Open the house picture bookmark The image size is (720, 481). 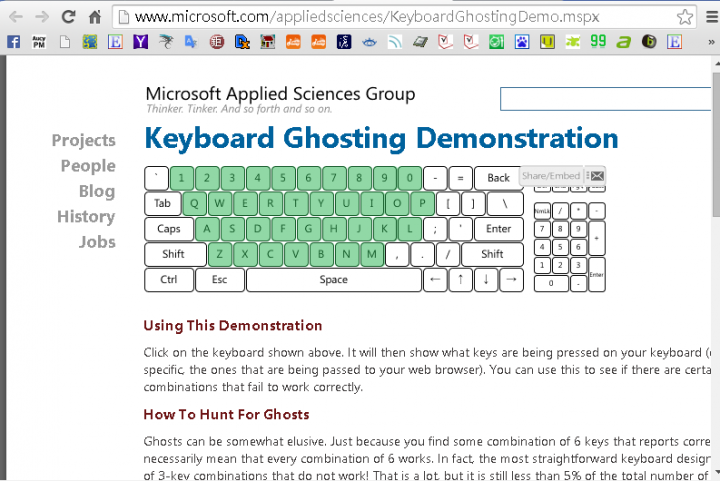267,42
